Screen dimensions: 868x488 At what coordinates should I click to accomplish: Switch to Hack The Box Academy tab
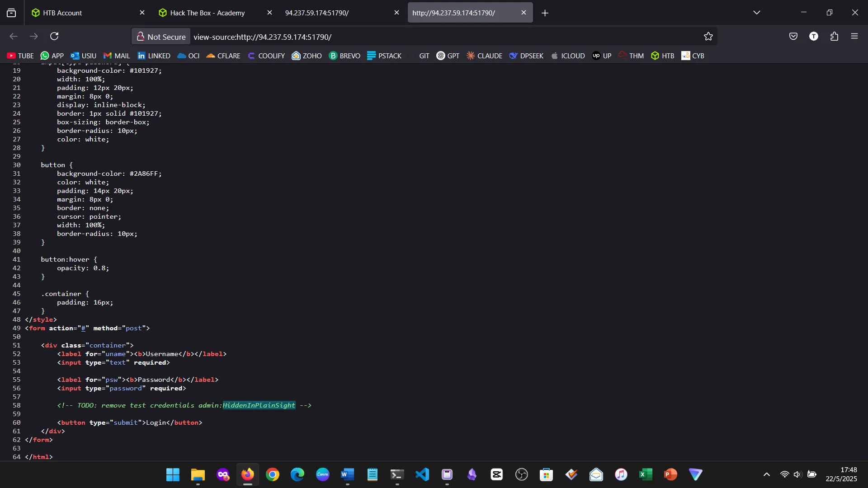(x=207, y=13)
